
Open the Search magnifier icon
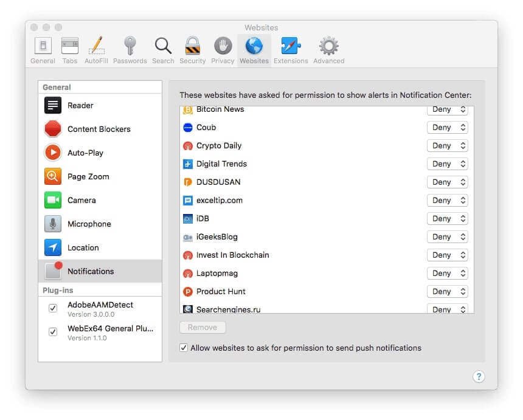[163, 46]
